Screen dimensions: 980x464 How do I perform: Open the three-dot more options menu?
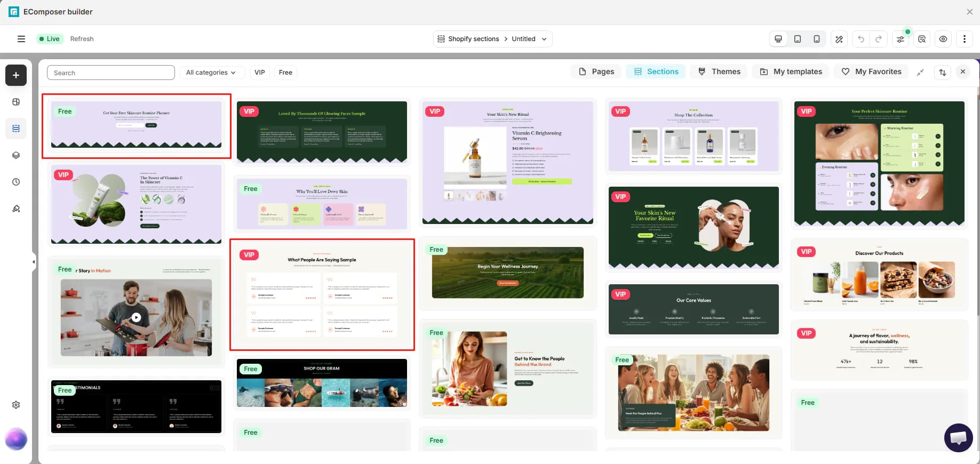click(x=965, y=39)
